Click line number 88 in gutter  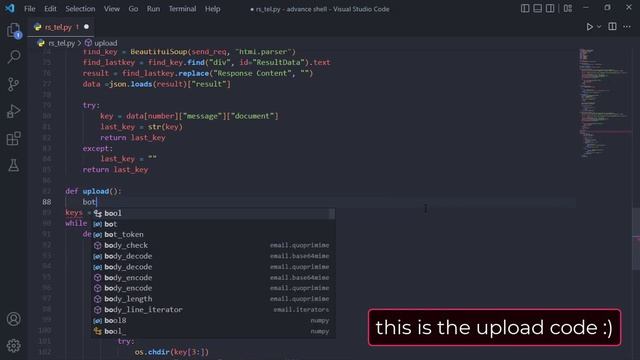(47, 202)
